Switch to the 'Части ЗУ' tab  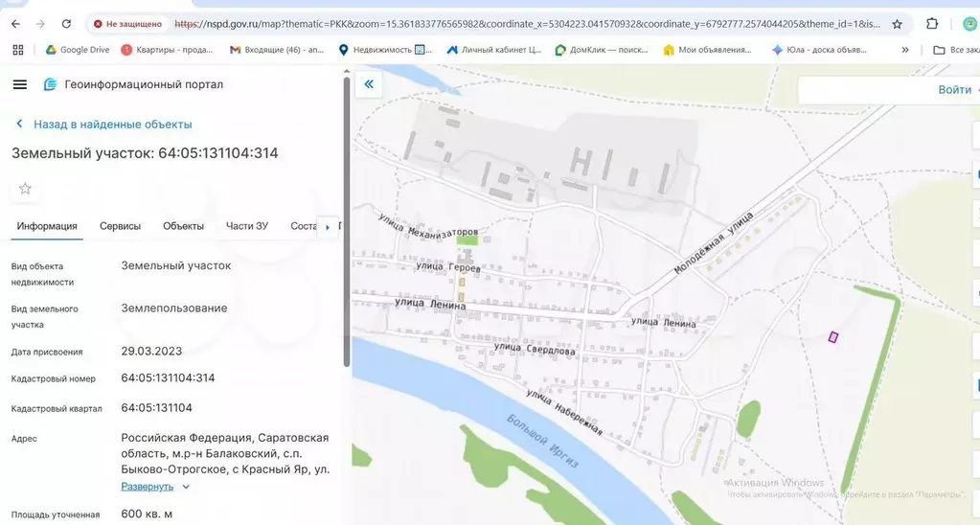point(247,226)
